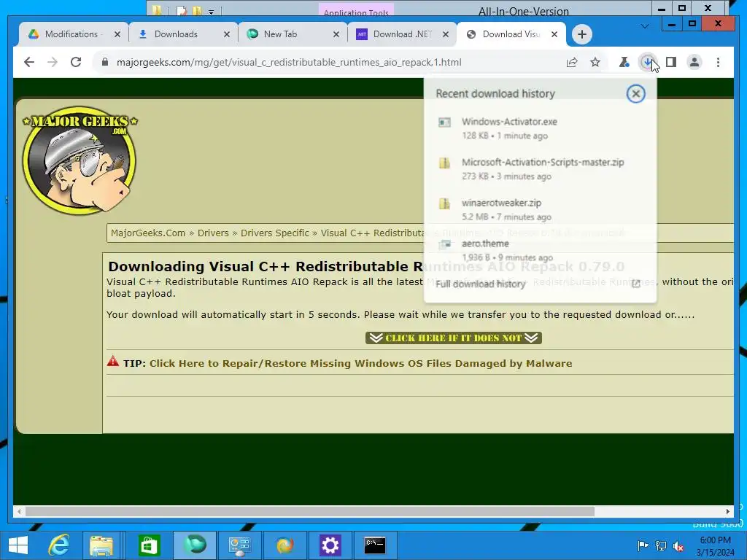Open the tab search chevron
The image size is (747, 560).
(x=645, y=26)
